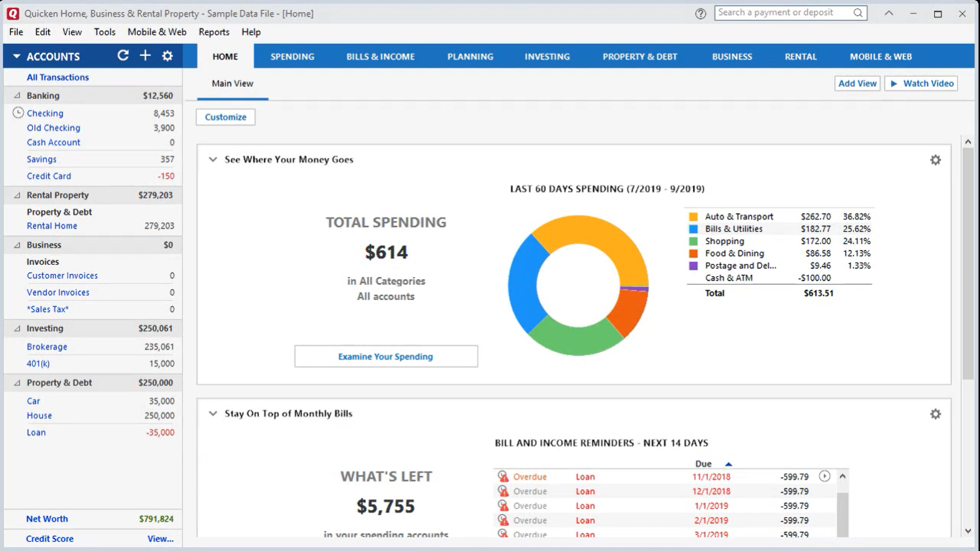Collapse See Where Your Money Goes section
980x551 pixels.
[213, 159]
